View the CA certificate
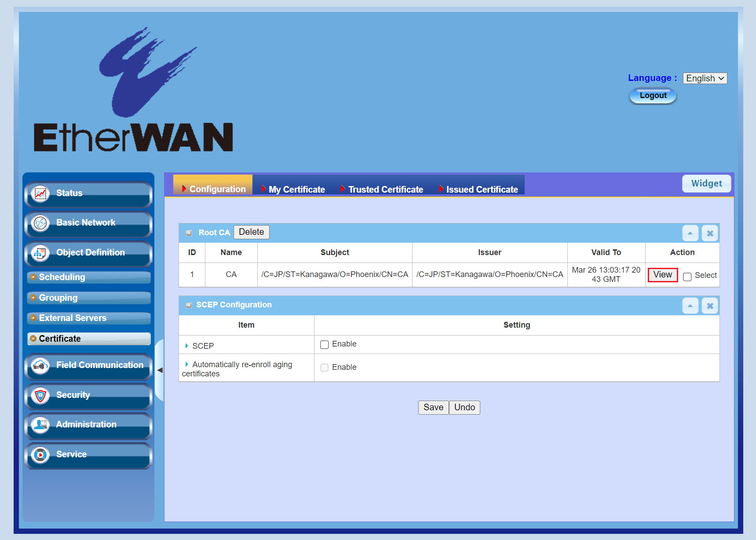756x540 pixels. [663, 275]
